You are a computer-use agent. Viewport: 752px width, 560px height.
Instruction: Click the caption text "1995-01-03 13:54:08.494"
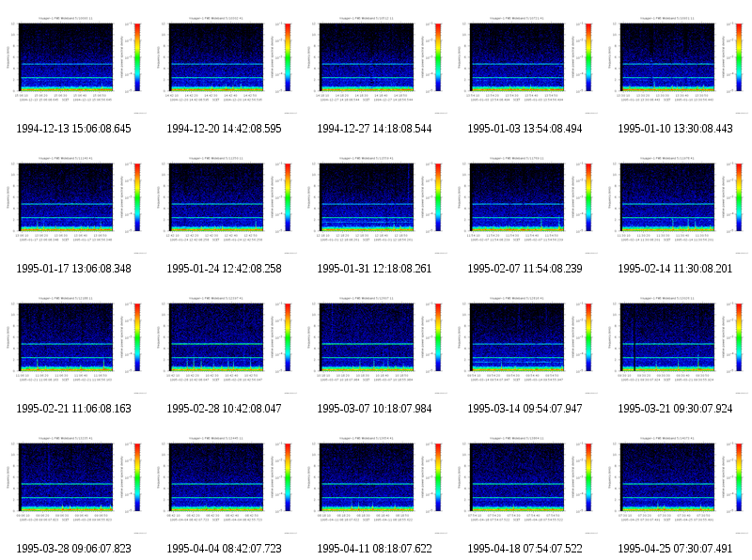525,129
